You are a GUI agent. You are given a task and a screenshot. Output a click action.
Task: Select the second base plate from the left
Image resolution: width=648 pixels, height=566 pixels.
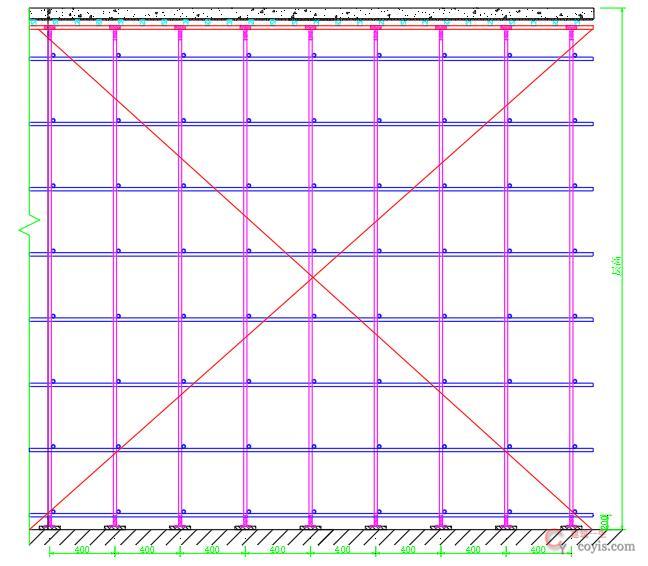[x=114, y=527]
